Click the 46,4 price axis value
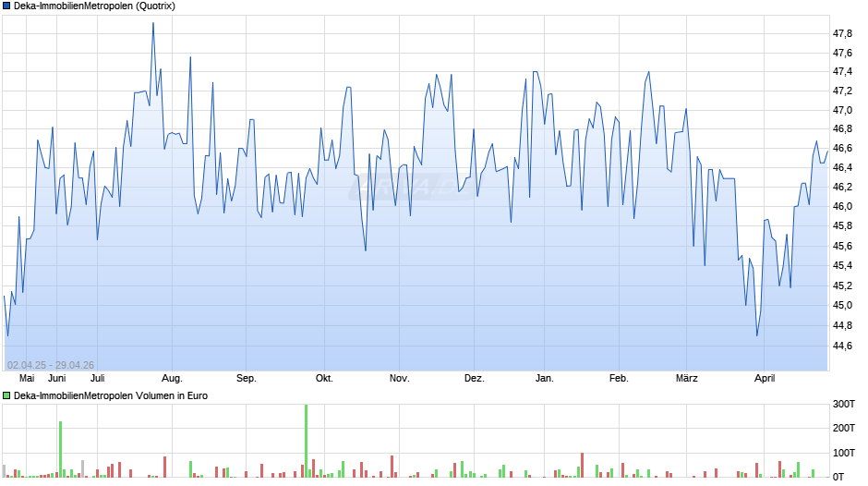868x486 pixels. [842, 167]
